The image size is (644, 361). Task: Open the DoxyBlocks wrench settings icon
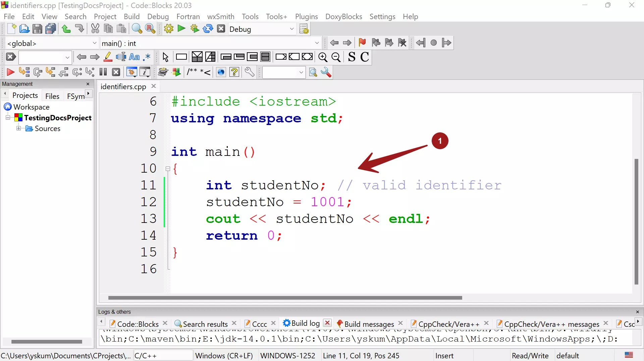250,72
